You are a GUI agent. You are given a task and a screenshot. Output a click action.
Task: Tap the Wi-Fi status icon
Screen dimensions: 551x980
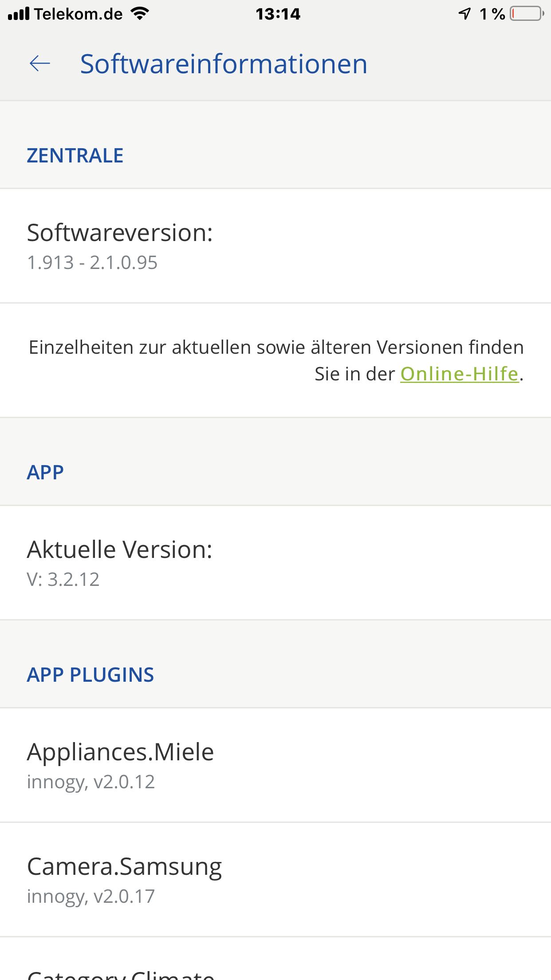pos(140,14)
